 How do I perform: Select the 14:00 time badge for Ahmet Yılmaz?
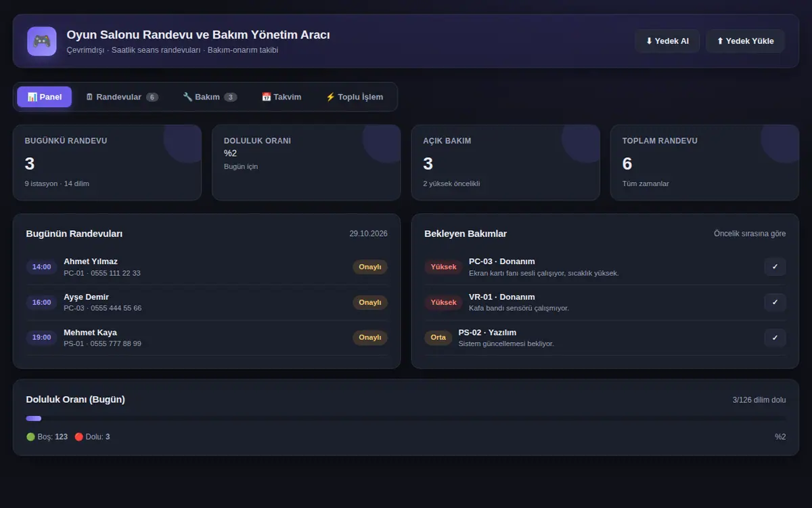(42, 267)
